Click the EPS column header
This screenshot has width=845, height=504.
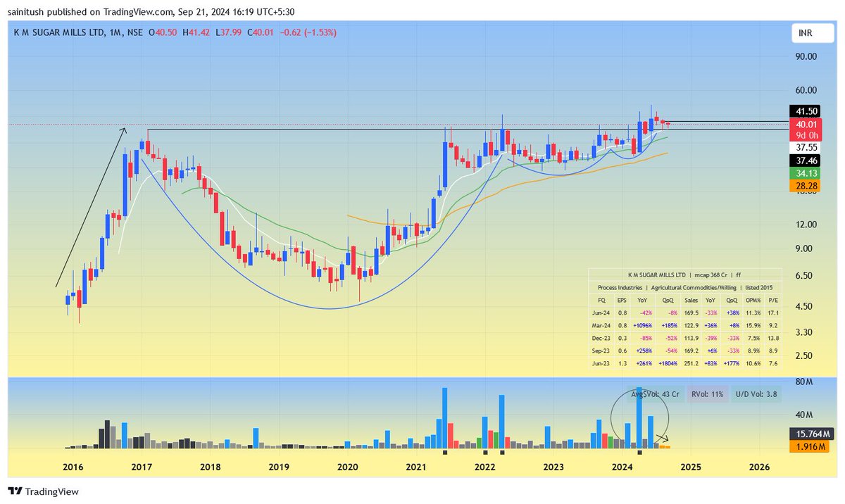[622, 300]
